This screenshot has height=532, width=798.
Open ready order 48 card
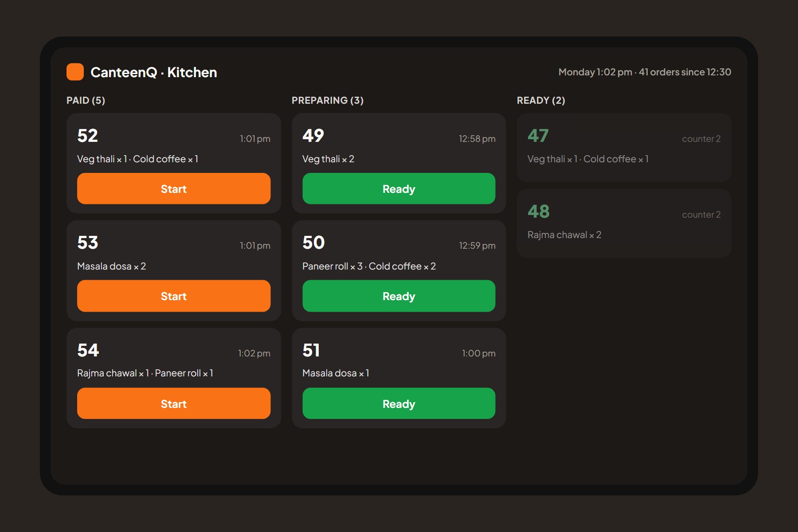pyautogui.click(x=624, y=223)
